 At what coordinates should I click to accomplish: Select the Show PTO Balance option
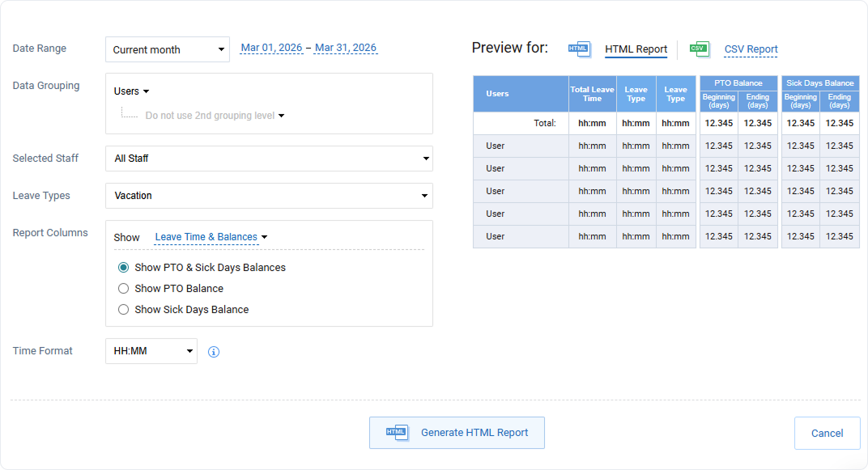coord(123,288)
